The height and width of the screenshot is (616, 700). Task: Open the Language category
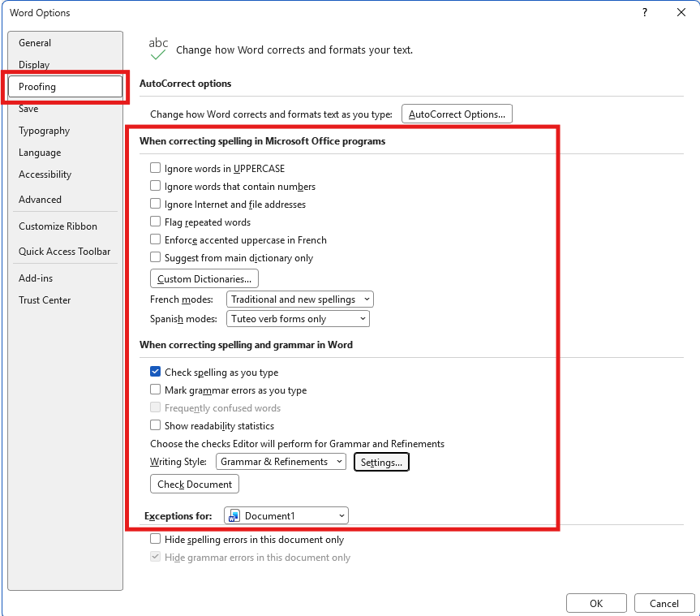click(x=65, y=153)
